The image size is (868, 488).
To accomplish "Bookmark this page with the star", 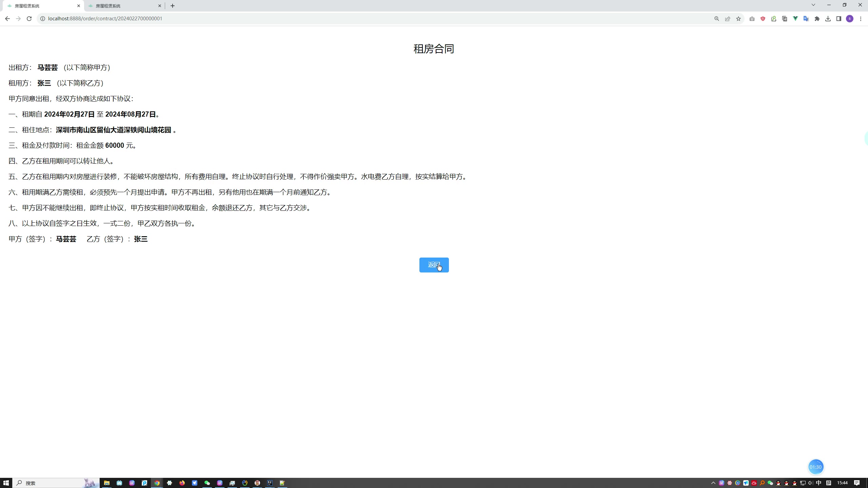I will (x=738, y=19).
